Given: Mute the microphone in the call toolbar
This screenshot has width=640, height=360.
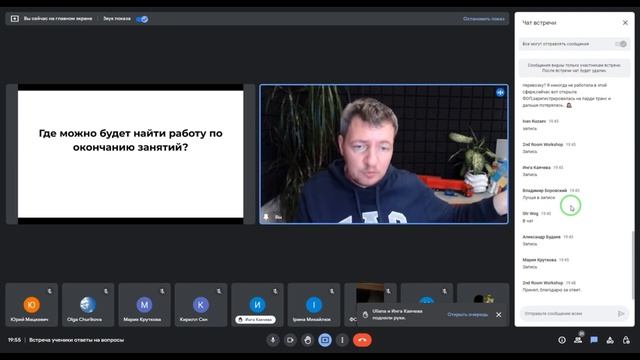Looking at the screenshot, I should (273, 340).
